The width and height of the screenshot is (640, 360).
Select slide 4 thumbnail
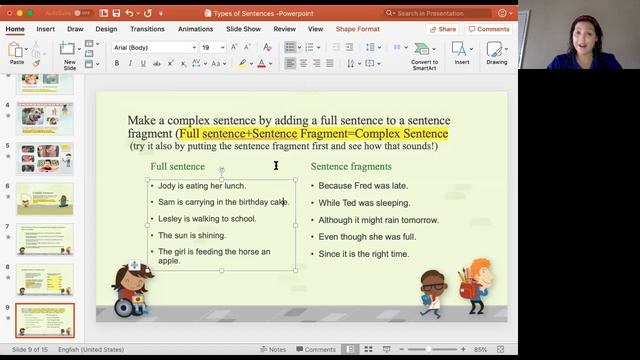(x=45, y=118)
